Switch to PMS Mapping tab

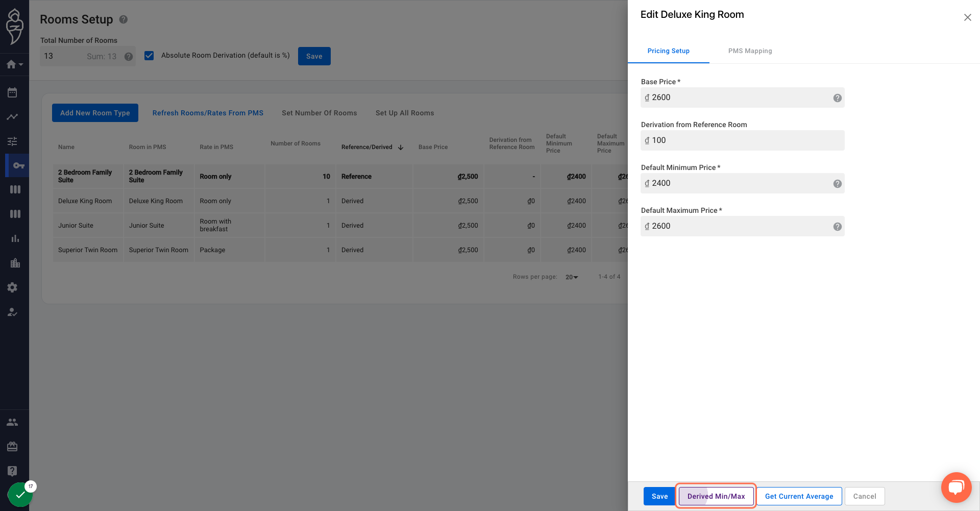point(750,51)
